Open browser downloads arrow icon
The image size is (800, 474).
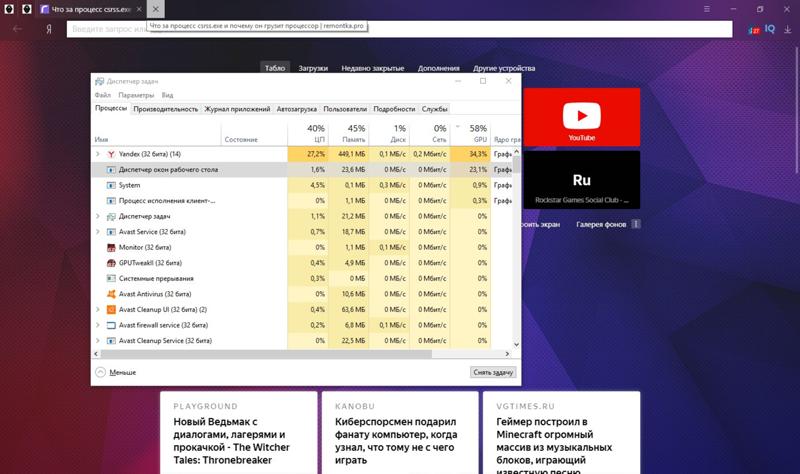[x=788, y=29]
